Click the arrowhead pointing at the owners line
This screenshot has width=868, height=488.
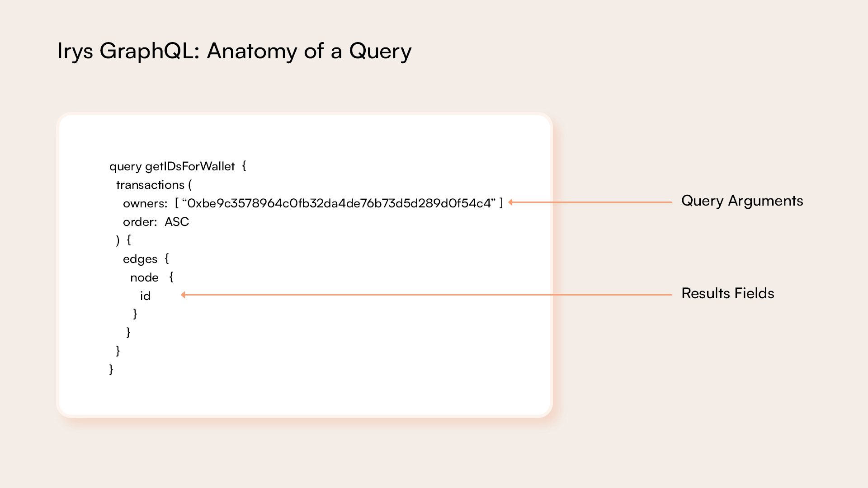tap(510, 202)
